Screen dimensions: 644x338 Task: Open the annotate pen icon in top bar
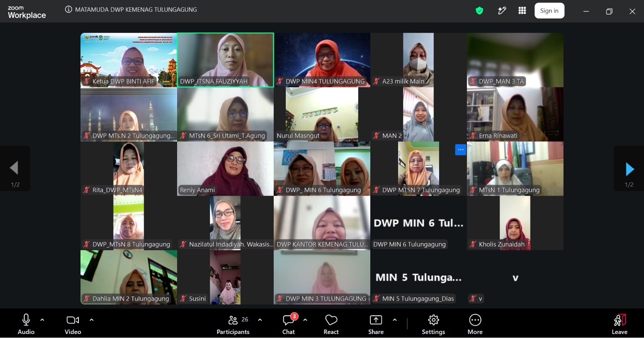(502, 11)
